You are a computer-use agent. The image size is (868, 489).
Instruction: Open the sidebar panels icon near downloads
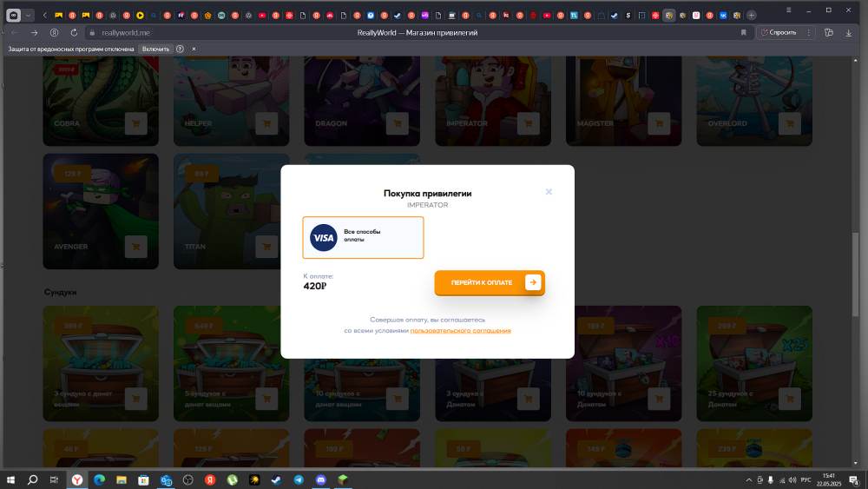click(829, 33)
